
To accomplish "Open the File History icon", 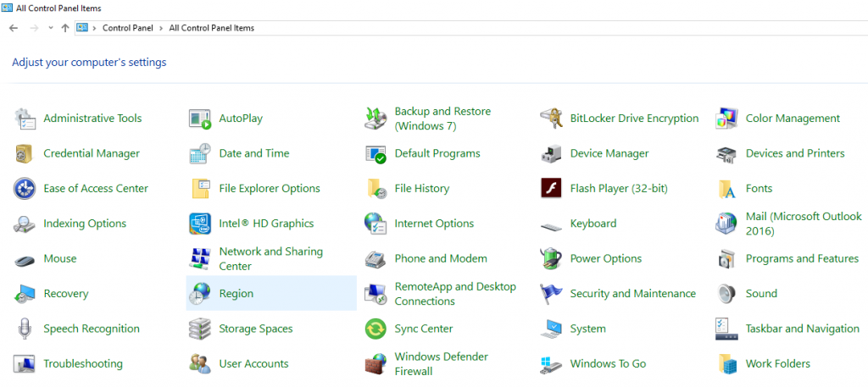I will pos(376,189).
